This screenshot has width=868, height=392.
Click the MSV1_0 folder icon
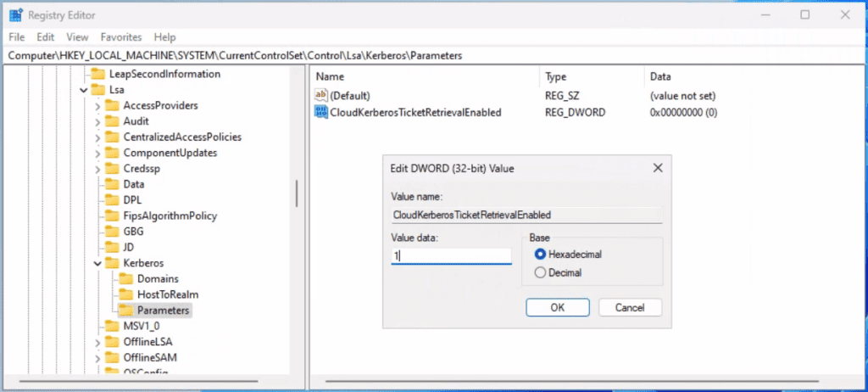pos(113,326)
